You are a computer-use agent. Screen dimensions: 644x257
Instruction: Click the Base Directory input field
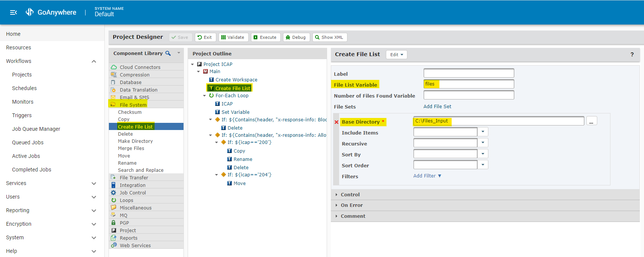point(499,121)
